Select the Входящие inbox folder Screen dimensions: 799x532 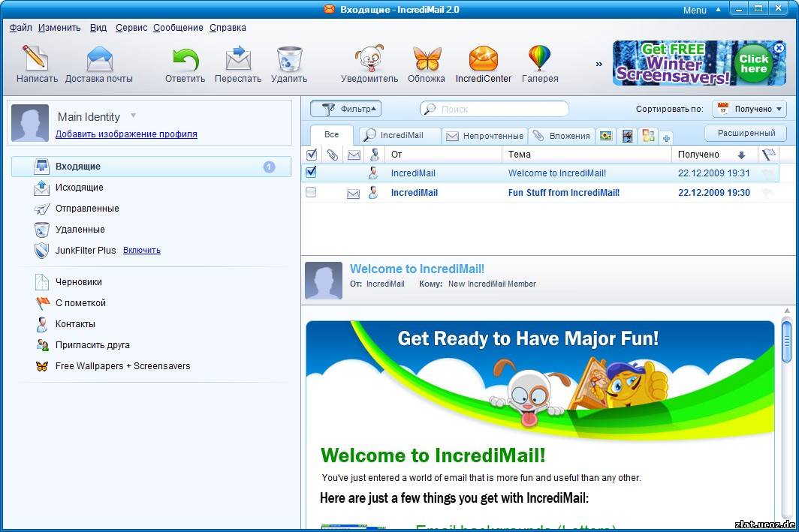[x=151, y=167]
